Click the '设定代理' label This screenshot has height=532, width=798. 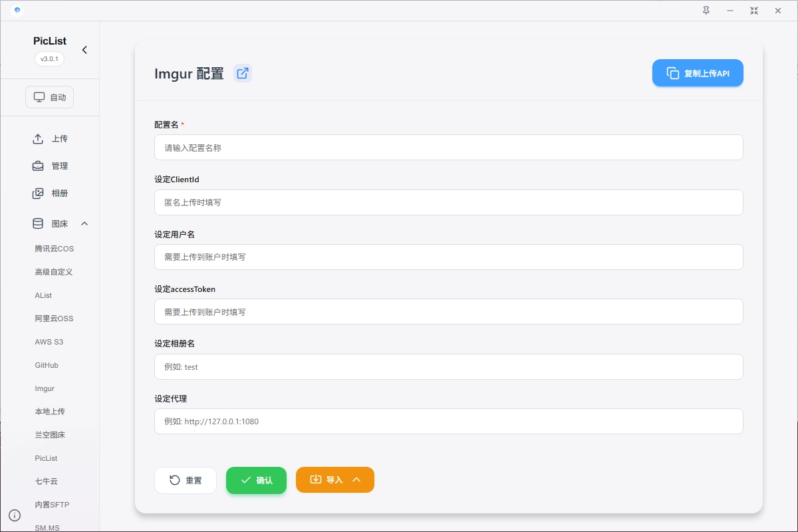tap(170, 398)
